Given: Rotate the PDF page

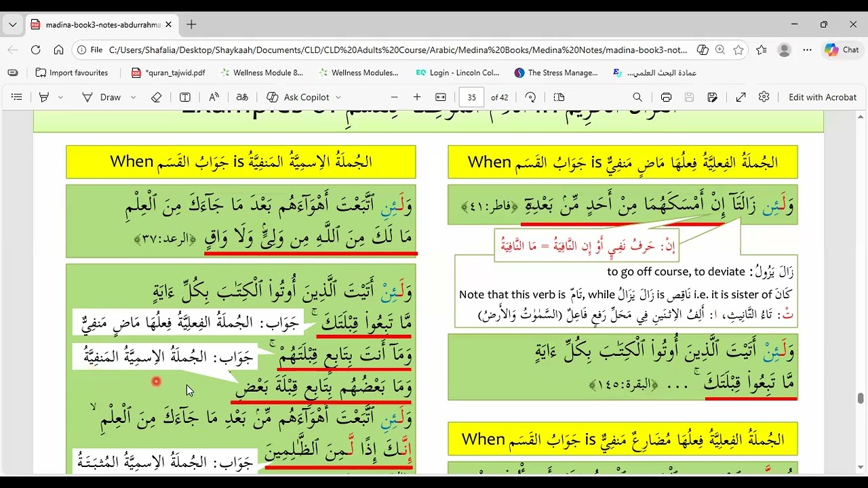Looking at the screenshot, I should coord(531,97).
